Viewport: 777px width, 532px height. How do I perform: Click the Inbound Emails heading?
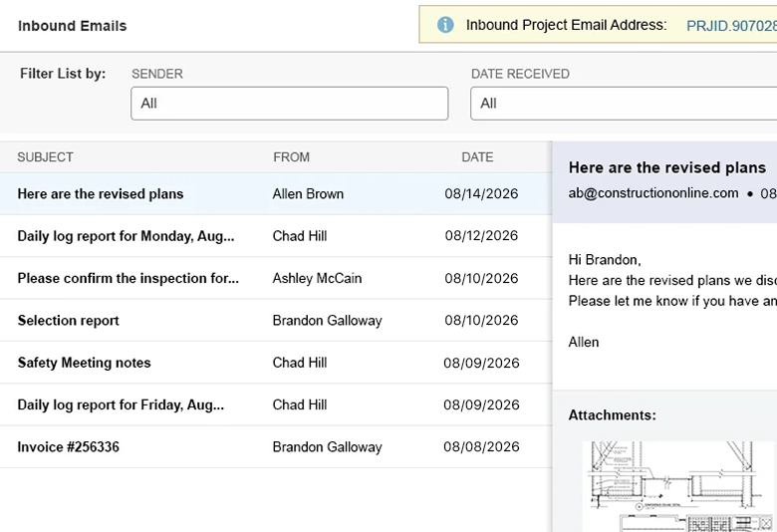click(73, 26)
